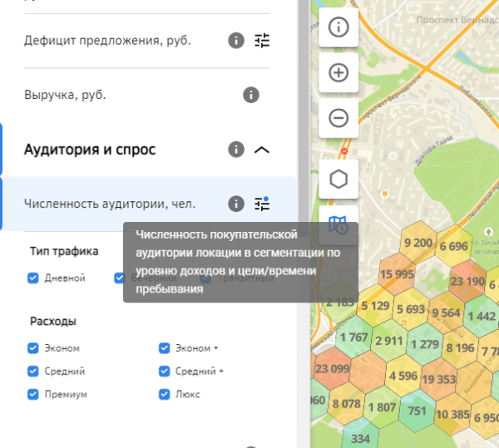This screenshot has height=448, width=499.
Task: Zoom in on the map
Action: point(338,72)
